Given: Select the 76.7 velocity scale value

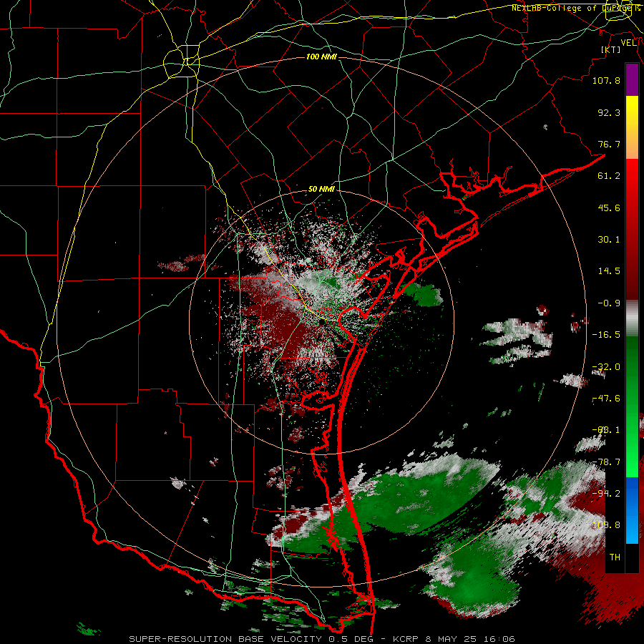Looking at the screenshot, I should [x=609, y=144].
